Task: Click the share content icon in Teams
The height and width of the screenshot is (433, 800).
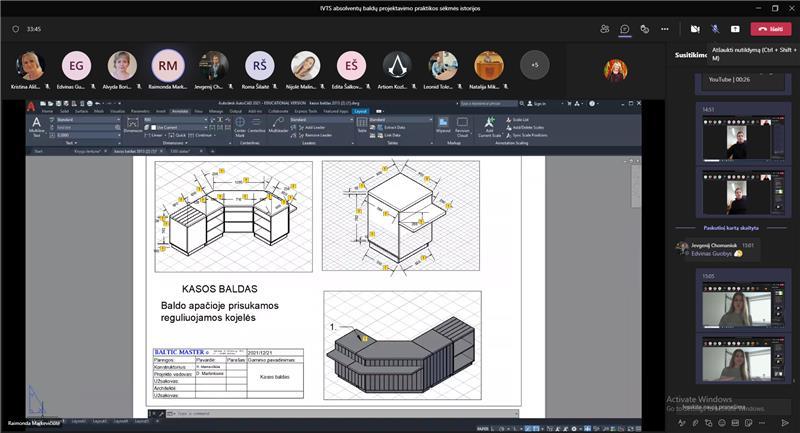Action: (x=735, y=29)
